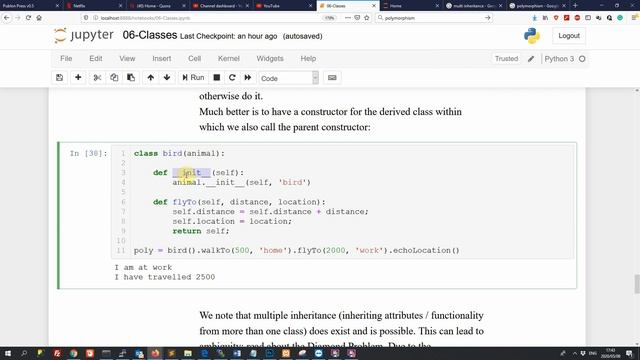This screenshot has width=640, height=360.
Task: Insert a new cell below
Action: point(78,78)
